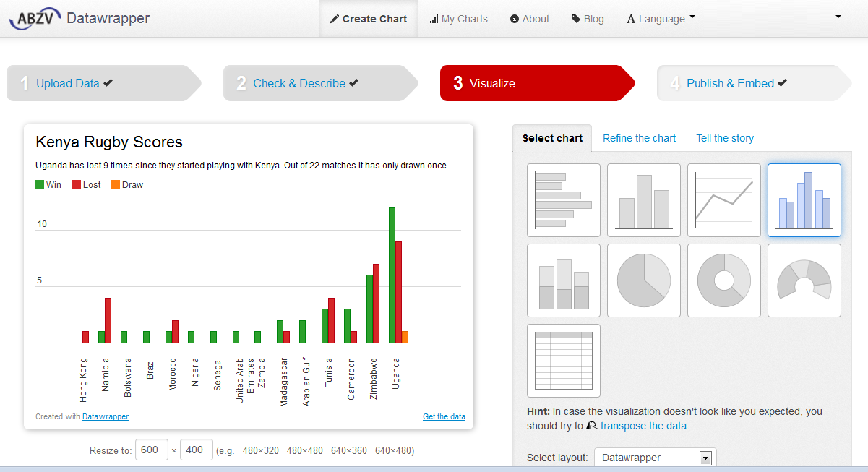Click Namibia's red Lost bar
Viewport: 868px width, 472px height.
click(x=108, y=320)
